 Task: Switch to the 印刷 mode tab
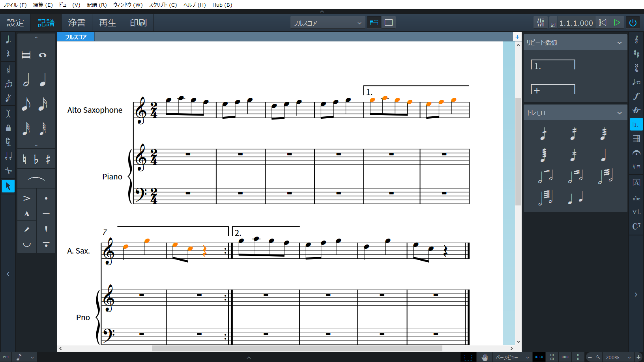(x=138, y=23)
